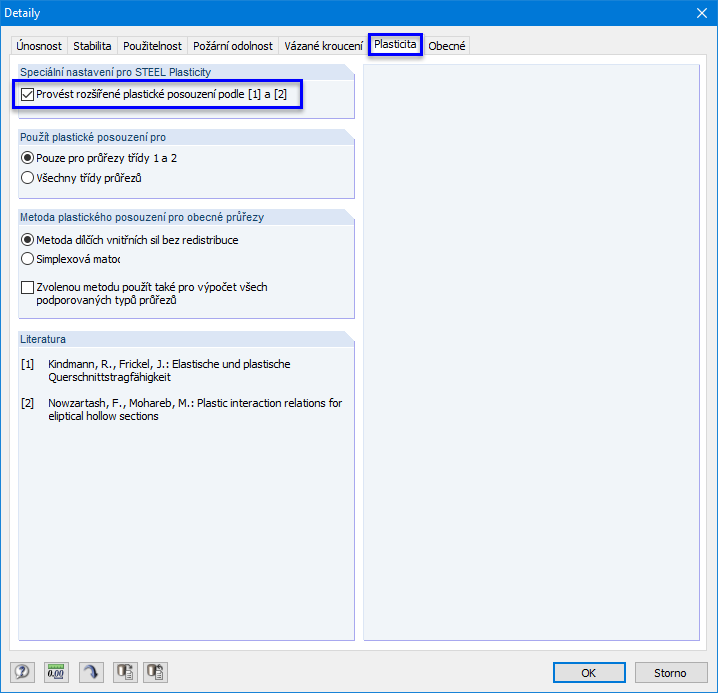Close the Detaily dialog window
The image size is (718, 693).
coord(702,13)
